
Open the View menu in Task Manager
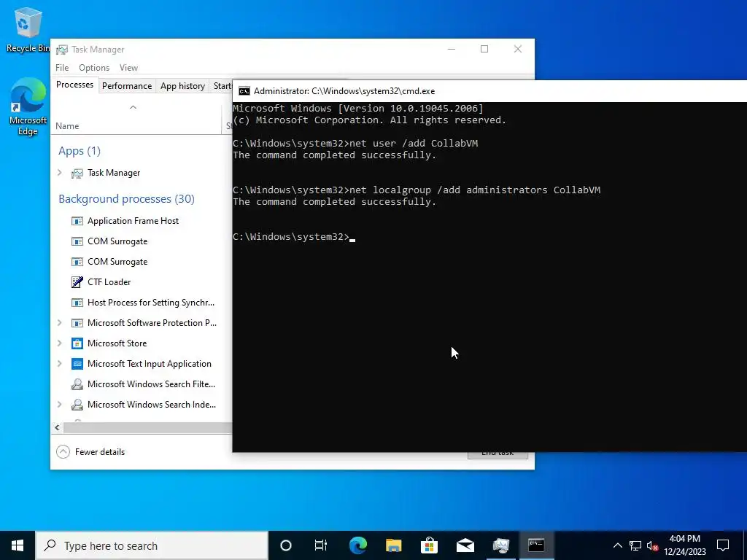[x=128, y=68]
